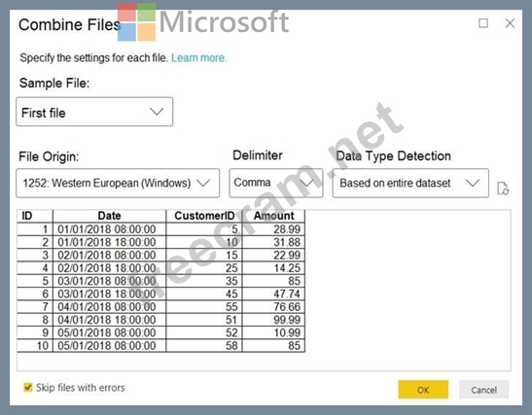
Task: Expand the File Origin dropdown
Action: coord(118,183)
